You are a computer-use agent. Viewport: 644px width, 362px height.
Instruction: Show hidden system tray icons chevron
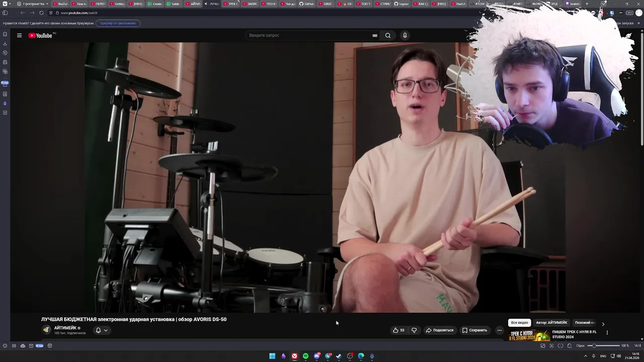click(x=585, y=356)
